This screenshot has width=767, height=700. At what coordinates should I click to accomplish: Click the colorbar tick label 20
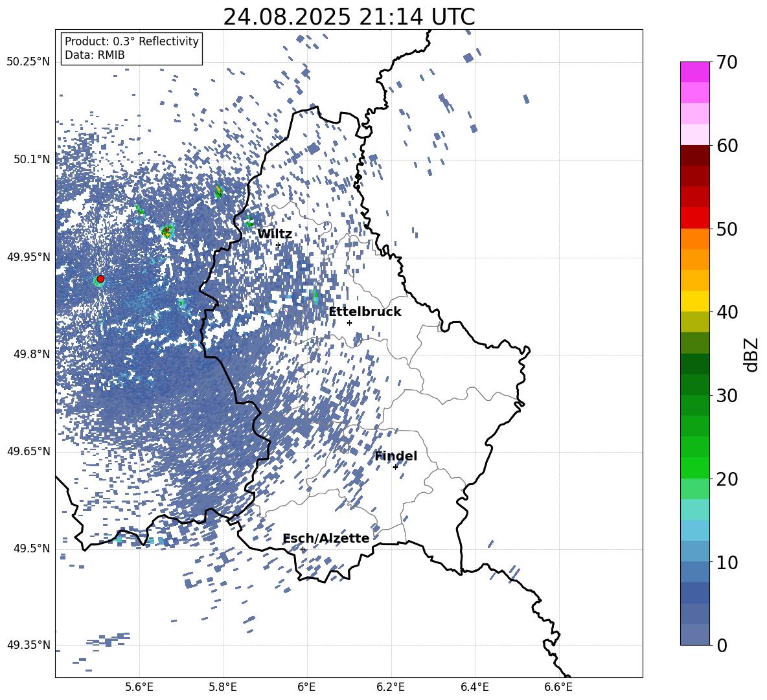[727, 480]
